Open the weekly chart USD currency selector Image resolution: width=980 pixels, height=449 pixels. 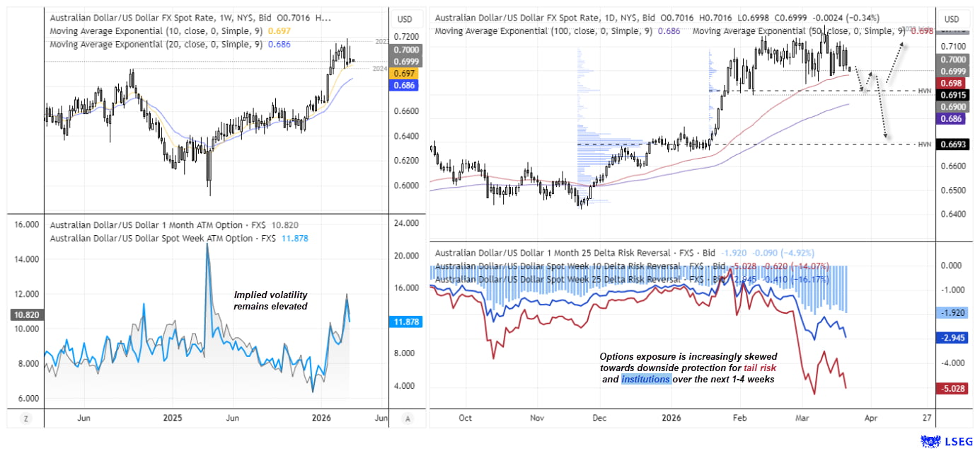pyautogui.click(x=405, y=18)
